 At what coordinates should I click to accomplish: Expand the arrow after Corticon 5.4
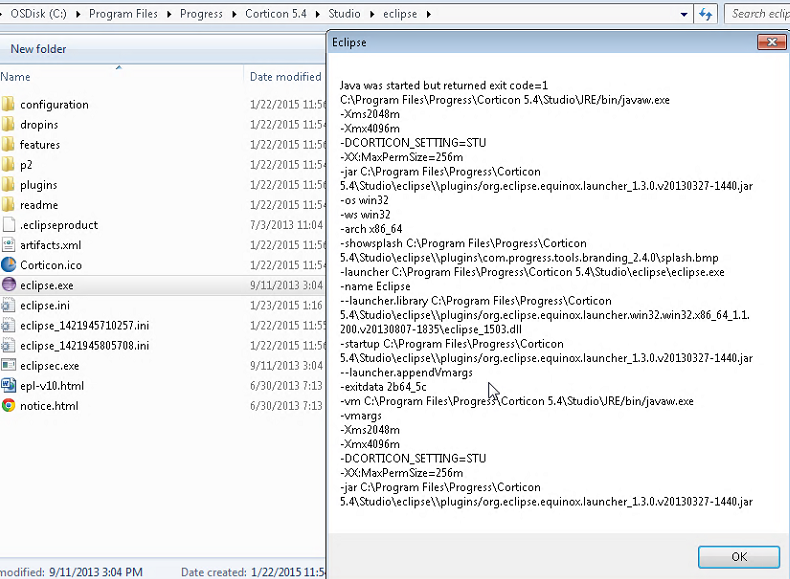[317, 14]
